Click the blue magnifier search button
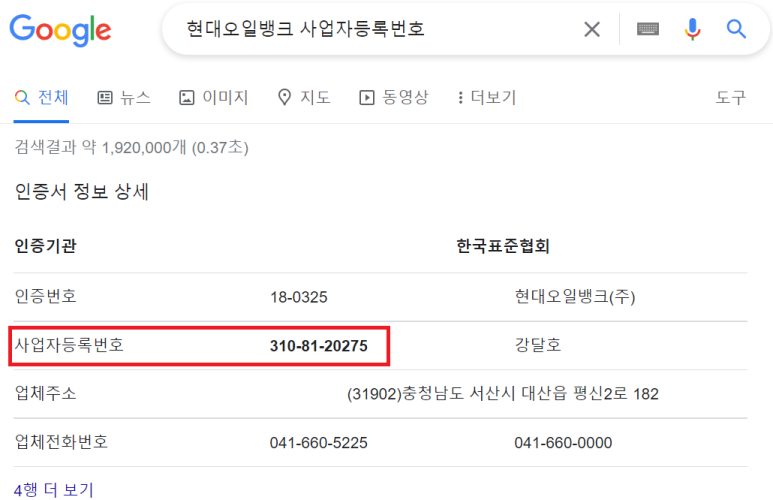This screenshot has width=773, height=500. [x=736, y=29]
